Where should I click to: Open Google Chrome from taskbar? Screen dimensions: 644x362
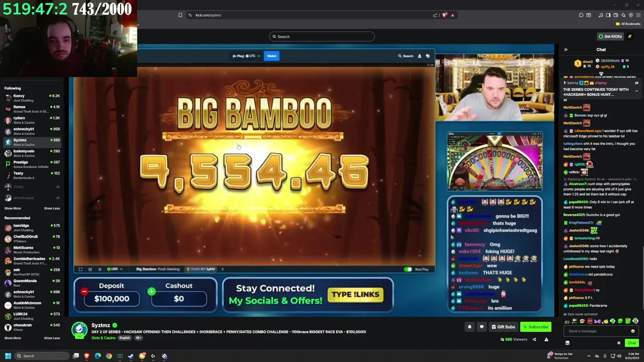(109, 356)
